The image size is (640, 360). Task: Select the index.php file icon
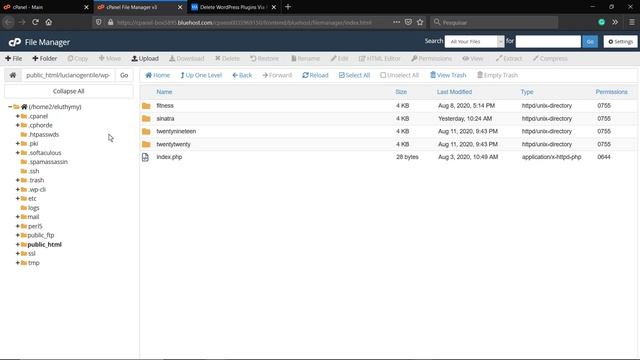tap(145, 157)
